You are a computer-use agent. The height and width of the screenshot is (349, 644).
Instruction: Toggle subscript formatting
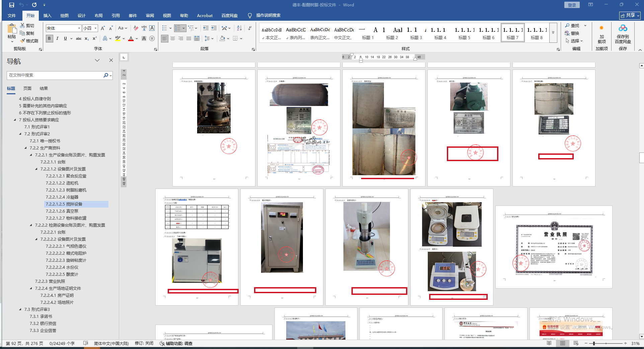pyautogui.click(x=87, y=38)
